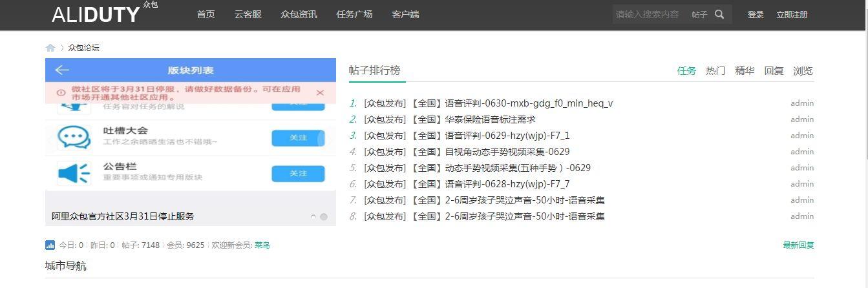868x288 pixels.
Task: Open slide title 阿里众包官方社区3月31日停止服务
Action: coord(123,216)
